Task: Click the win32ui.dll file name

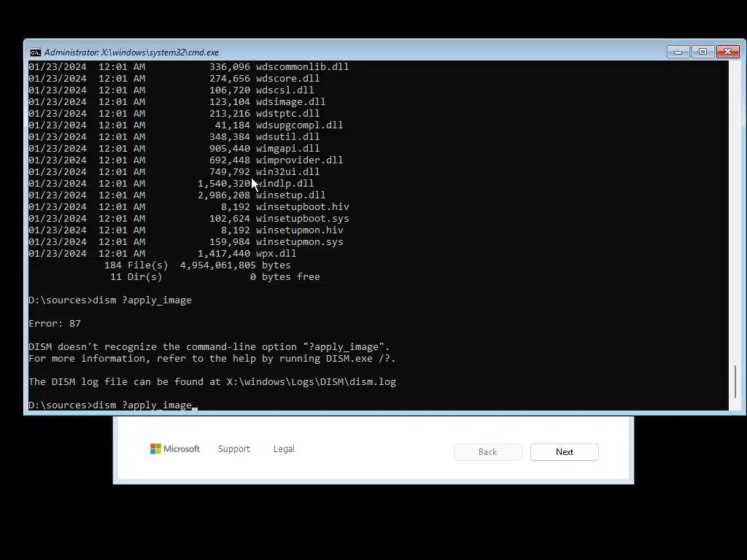Action: coord(287,172)
